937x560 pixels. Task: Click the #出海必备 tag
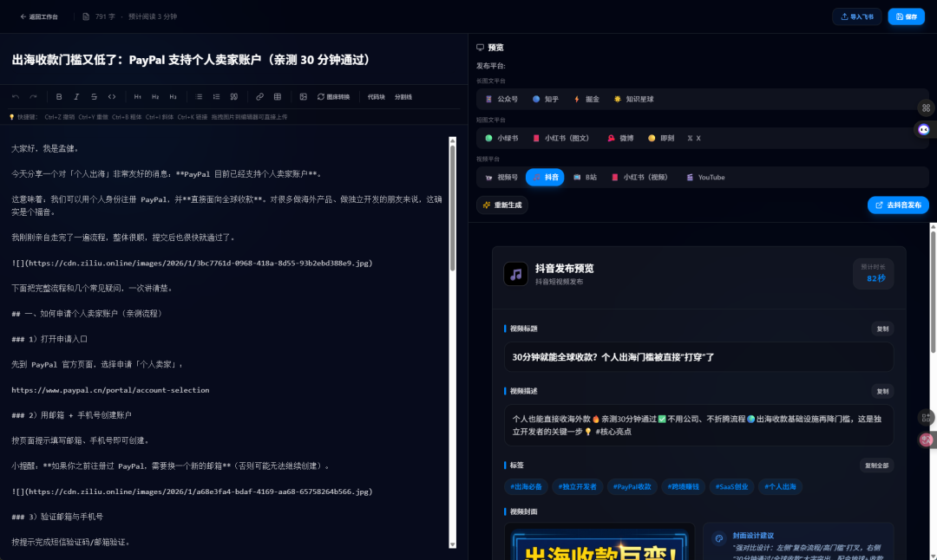[x=526, y=486]
